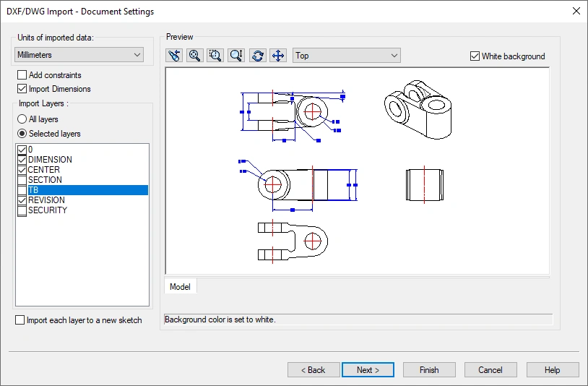Select the Zoom to Area tool
Viewport: 588px width, 386px height.
(x=215, y=56)
